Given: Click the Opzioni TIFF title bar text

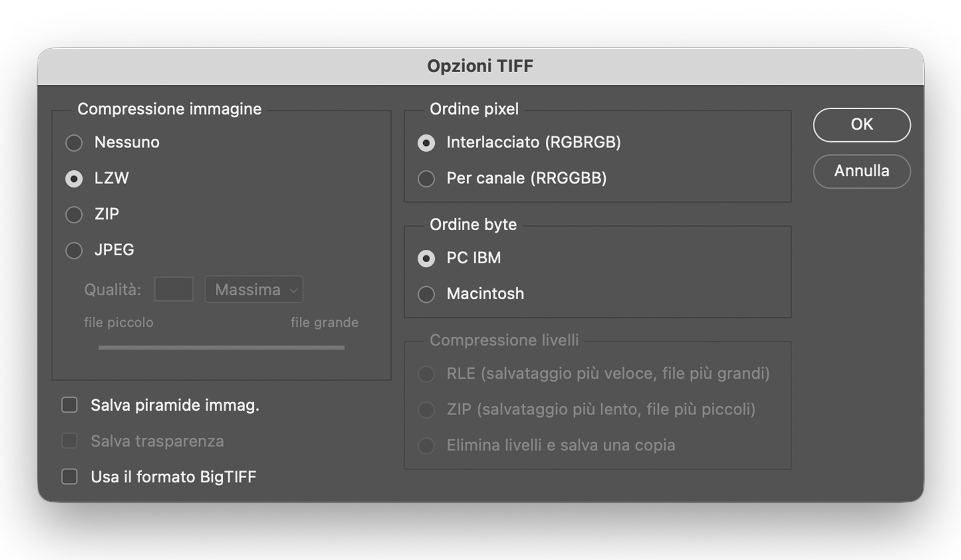Looking at the screenshot, I should point(480,66).
